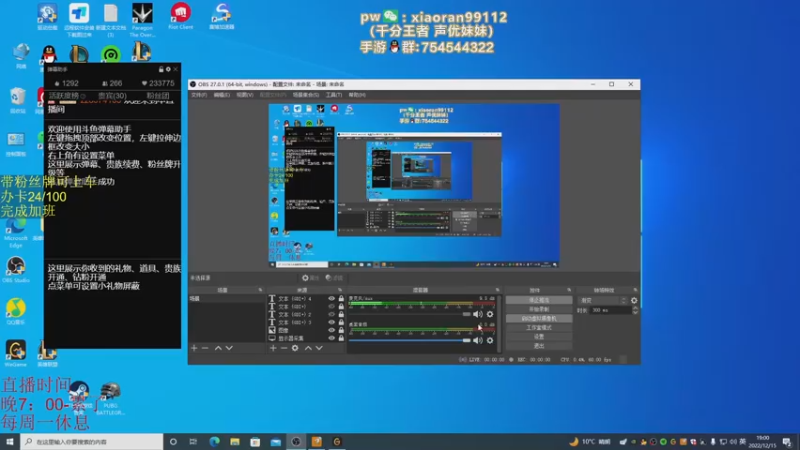This screenshot has height=450, width=800.
Task: Click the Windows Start button
Action: (10, 442)
